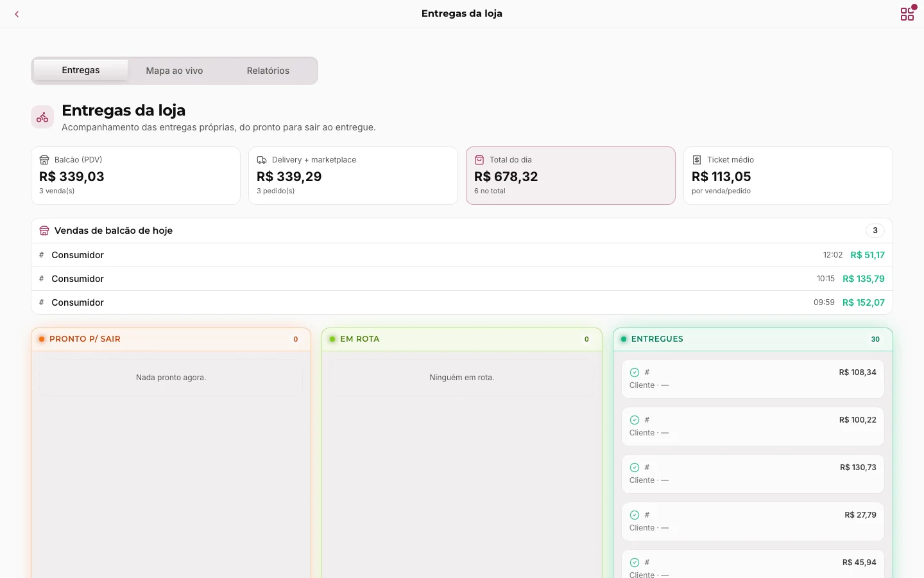Open the delivered order worth R$ 100,22

753,426
